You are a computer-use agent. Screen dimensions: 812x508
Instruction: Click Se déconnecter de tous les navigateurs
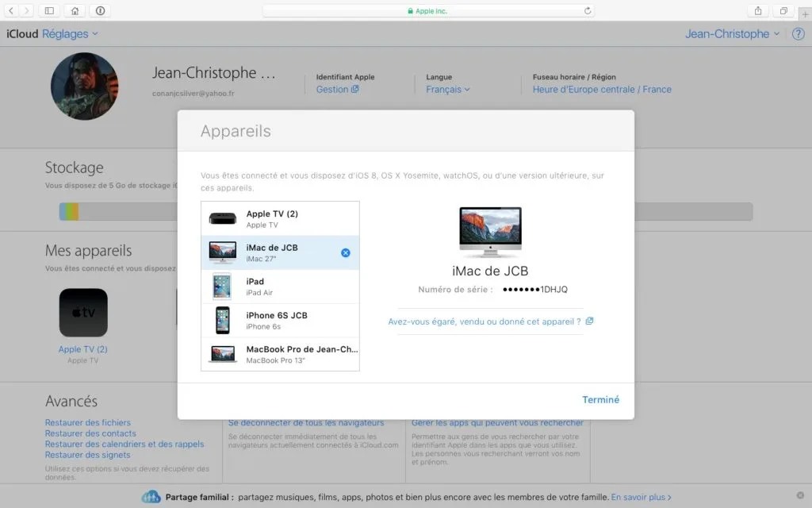pyautogui.click(x=306, y=423)
